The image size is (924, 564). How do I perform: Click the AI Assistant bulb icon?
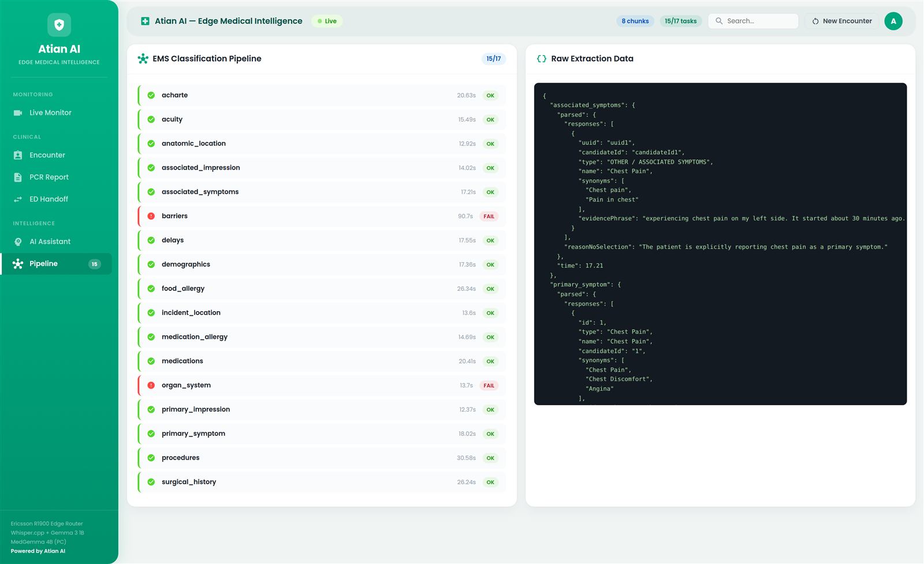click(x=18, y=242)
